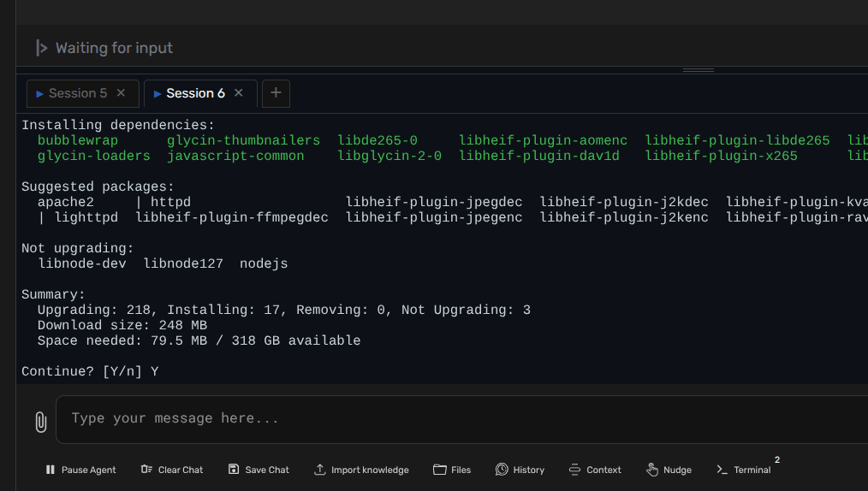Open the Terminal panel
The width and height of the screenshot is (868, 491).
tap(743, 470)
